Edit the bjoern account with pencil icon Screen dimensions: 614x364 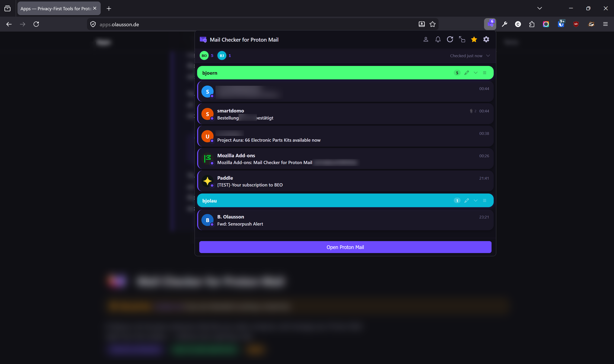point(466,73)
